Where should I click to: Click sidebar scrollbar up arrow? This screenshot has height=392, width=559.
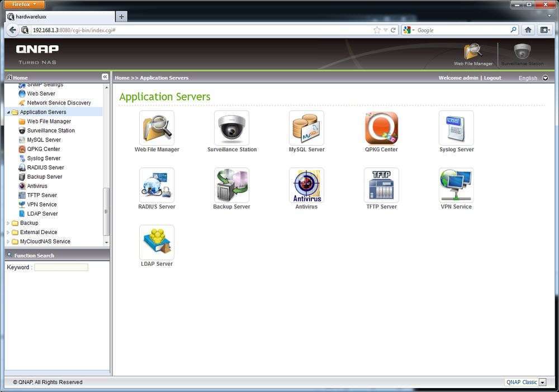pos(106,87)
